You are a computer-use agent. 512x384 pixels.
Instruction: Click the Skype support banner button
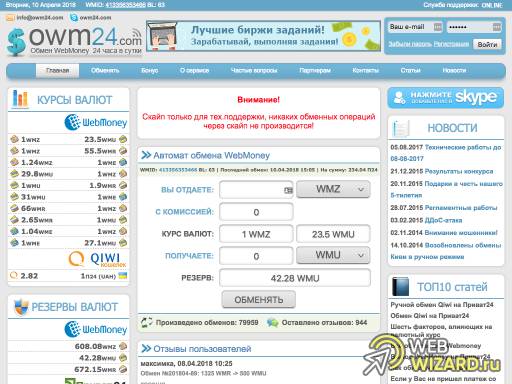[x=446, y=98]
